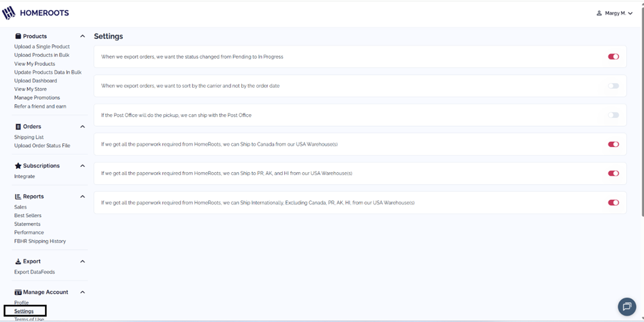Viewport: 644px width, 322px height.
Task: Open the Margy M. account dropdown
Action: [x=614, y=13]
